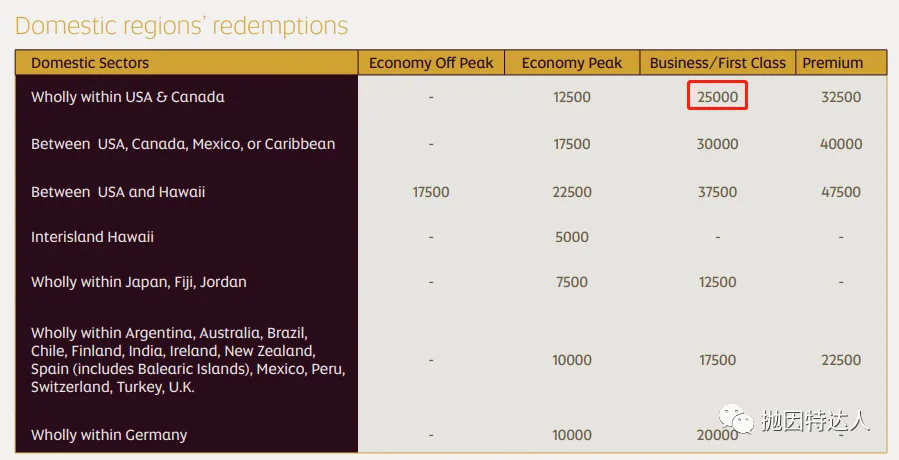This screenshot has height=460, width=899.
Task: Click 17500 Economy Off Peak Hawaii value
Action: click(431, 192)
